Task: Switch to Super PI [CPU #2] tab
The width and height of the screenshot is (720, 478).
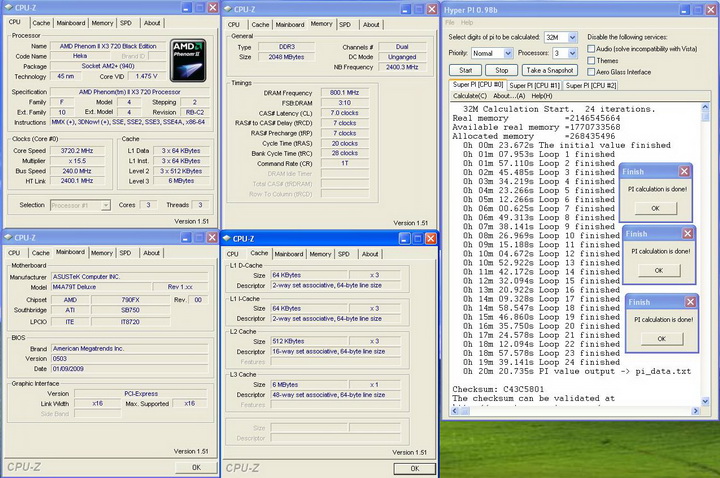Action: 591,85
